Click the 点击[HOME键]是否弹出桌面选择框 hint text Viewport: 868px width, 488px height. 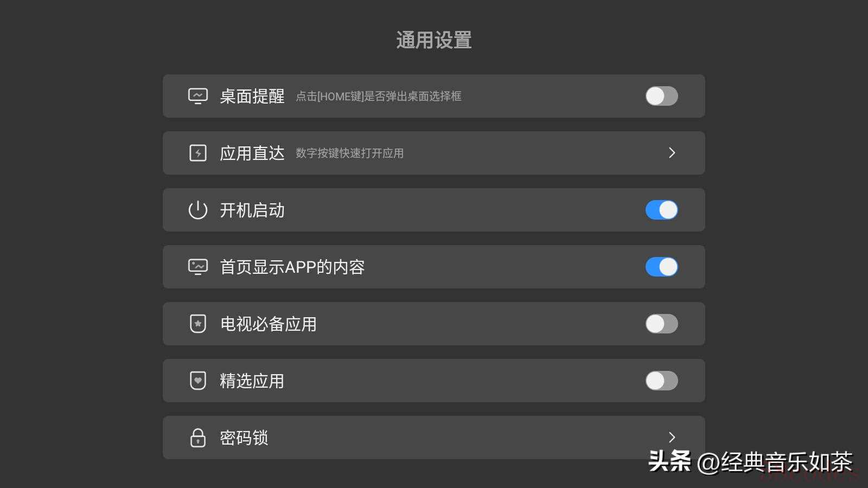(x=378, y=97)
